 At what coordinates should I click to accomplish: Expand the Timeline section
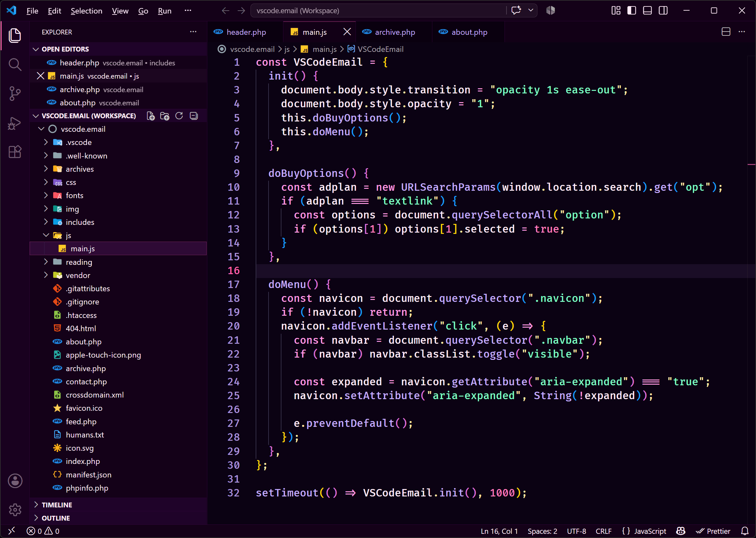pyautogui.click(x=36, y=504)
